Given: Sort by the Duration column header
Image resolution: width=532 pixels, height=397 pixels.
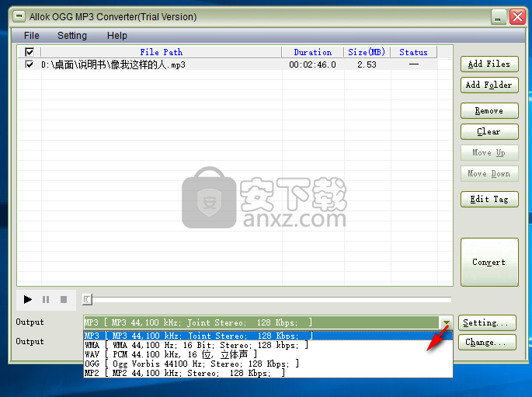Looking at the screenshot, I should pyautogui.click(x=312, y=52).
